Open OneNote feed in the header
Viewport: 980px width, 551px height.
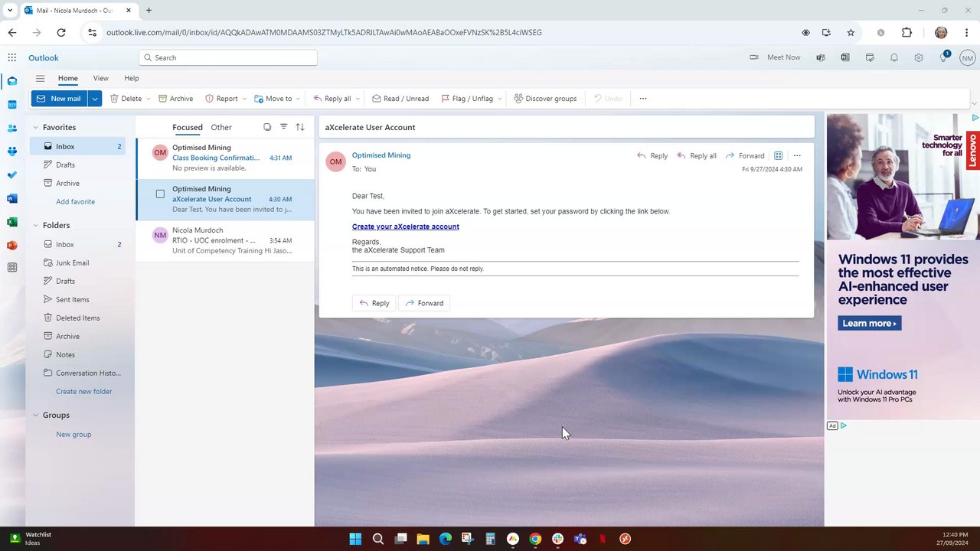click(845, 57)
